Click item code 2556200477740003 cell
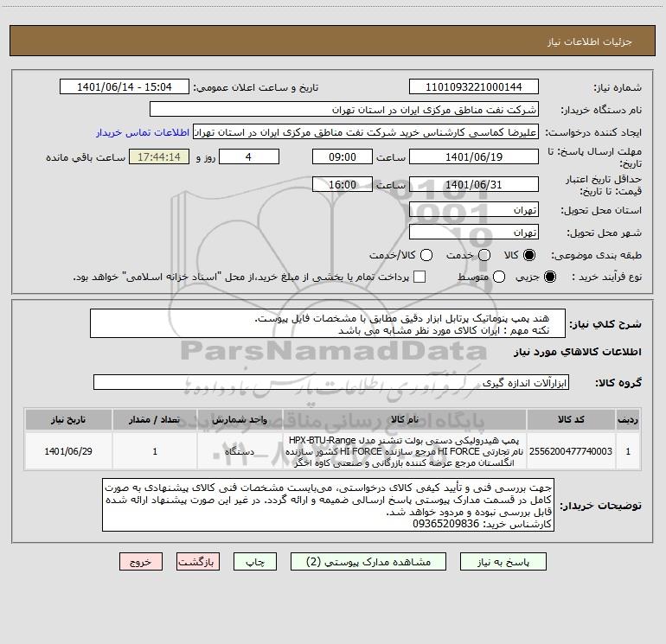666x644 pixels. pos(571,451)
